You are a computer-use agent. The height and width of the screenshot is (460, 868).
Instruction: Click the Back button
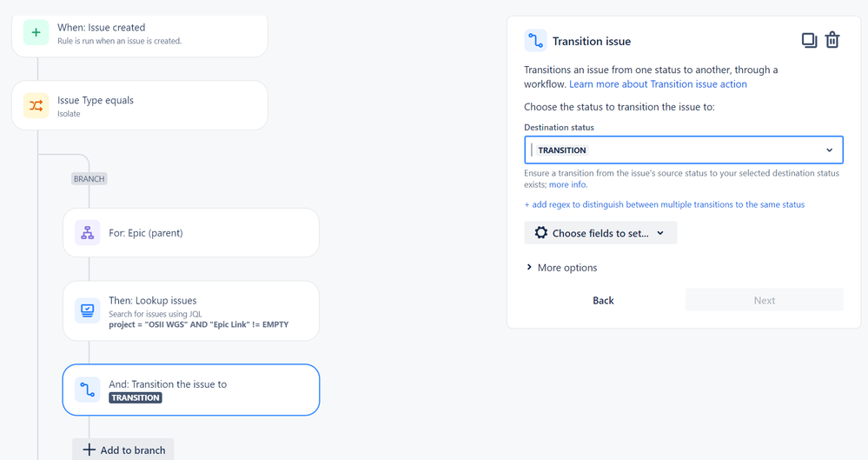pyautogui.click(x=603, y=300)
